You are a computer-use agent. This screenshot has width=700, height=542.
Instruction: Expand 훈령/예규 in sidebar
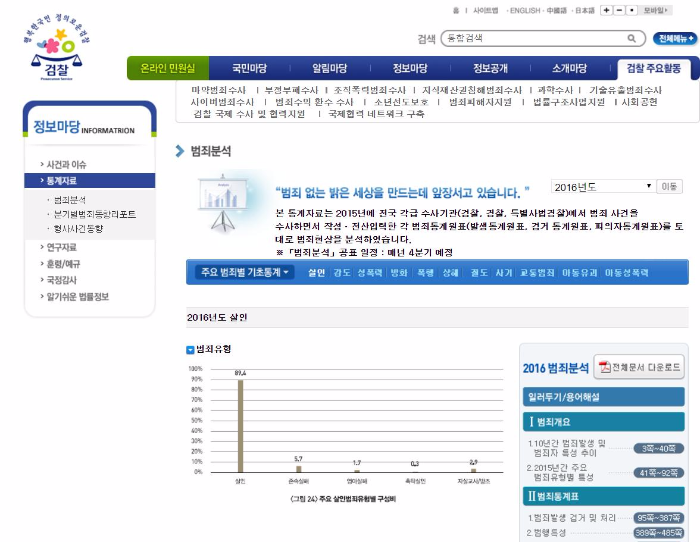click(x=63, y=264)
